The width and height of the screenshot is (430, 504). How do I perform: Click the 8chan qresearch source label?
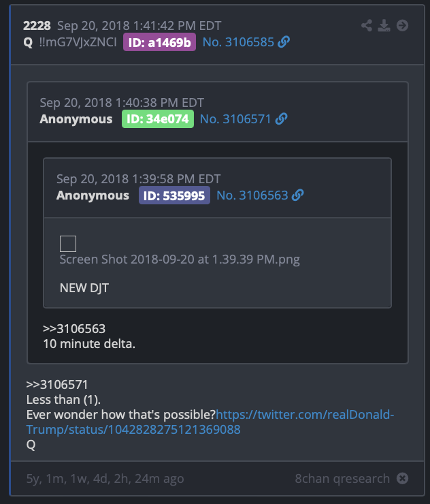pyautogui.click(x=342, y=479)
